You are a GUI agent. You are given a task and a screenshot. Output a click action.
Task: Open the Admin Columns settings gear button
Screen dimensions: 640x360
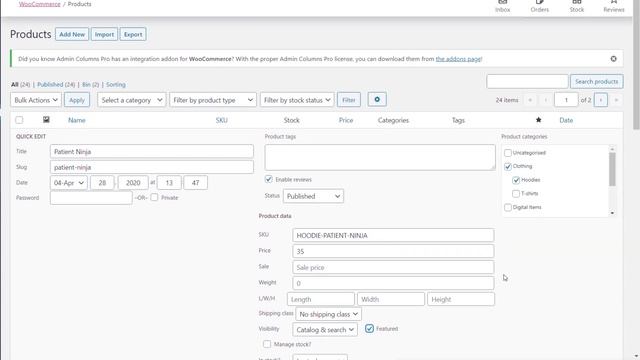point(377,100)
